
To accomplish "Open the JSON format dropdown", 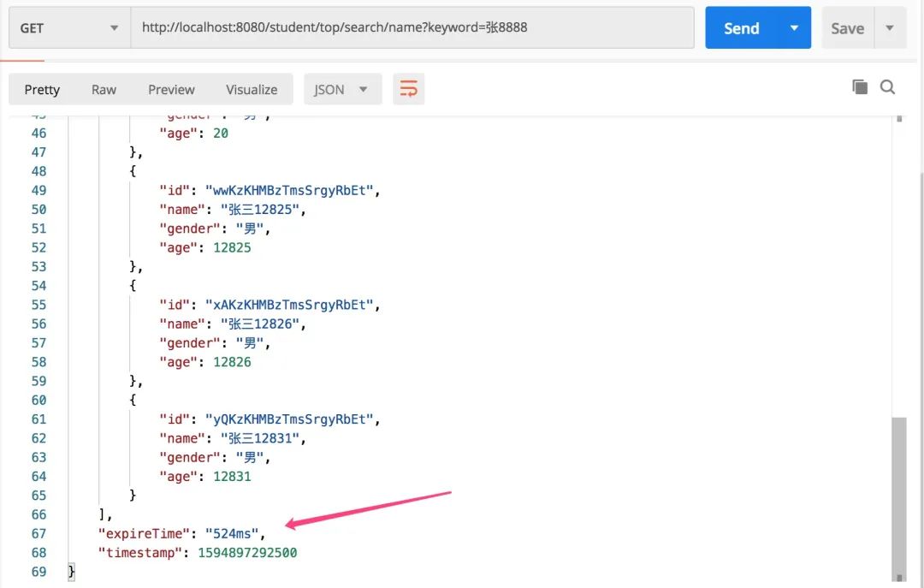I will point(341,89).
